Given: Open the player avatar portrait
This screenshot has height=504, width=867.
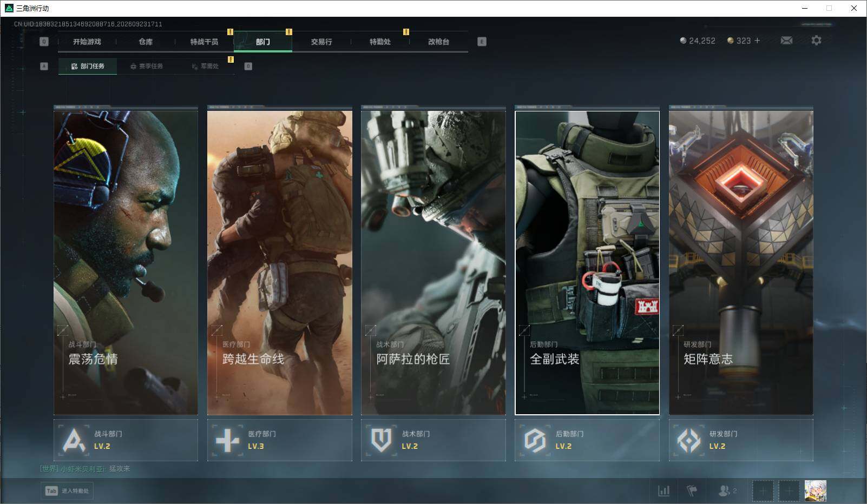Looking at the screenshot, I should pos(815,491).
